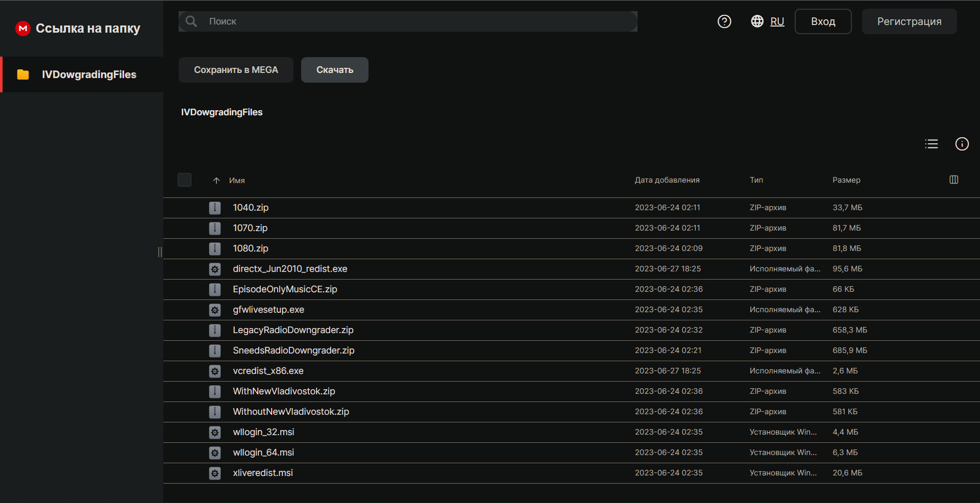Select the 1040.zip file name
The width and height of the screenshot is (980, 503).
pos(251,208)
